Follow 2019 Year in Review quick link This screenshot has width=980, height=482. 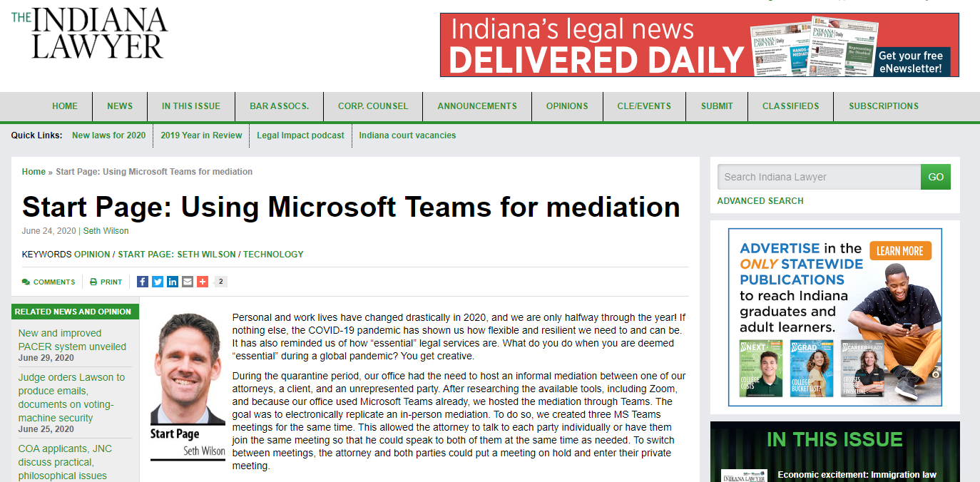pos(201,135)
